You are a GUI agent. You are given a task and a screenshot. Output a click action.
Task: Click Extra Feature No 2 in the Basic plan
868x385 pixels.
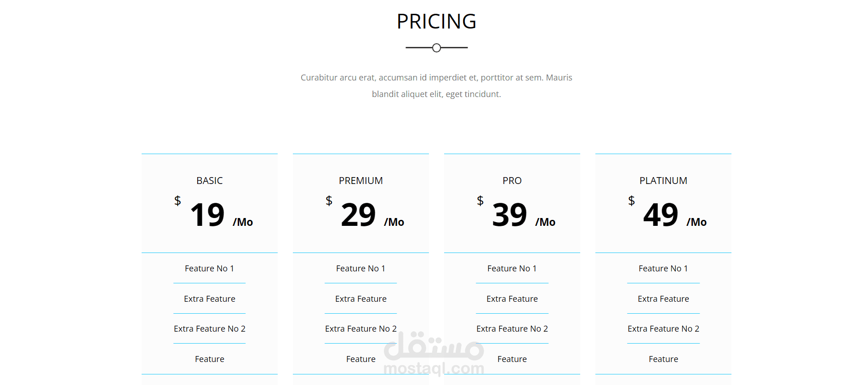(x=210, y=329)
